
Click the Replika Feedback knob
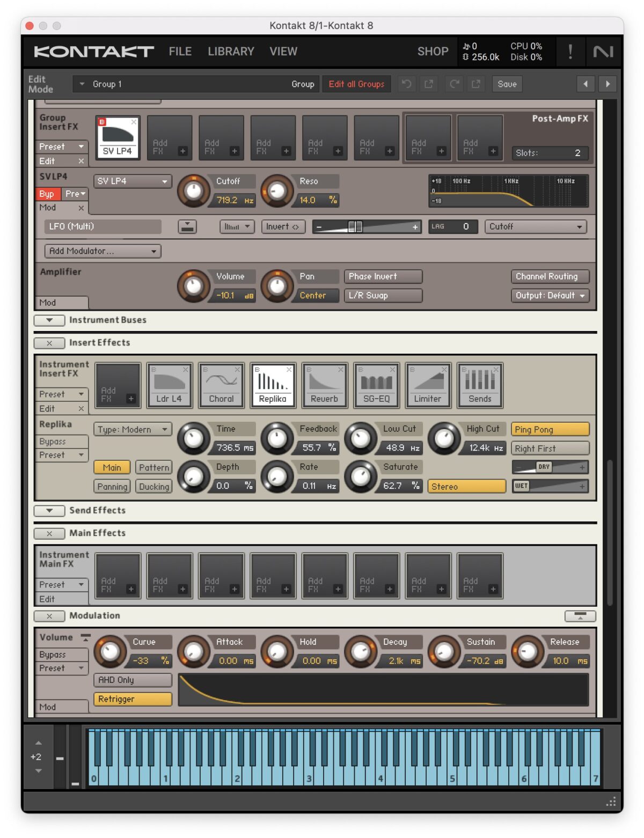(277, 438)
